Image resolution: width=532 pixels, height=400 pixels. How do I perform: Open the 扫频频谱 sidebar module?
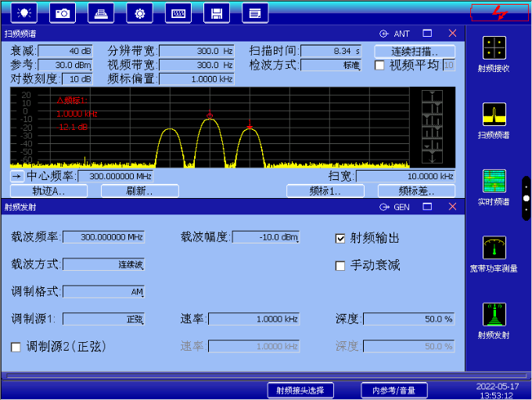pyautogui.click(x=494, y=121)
